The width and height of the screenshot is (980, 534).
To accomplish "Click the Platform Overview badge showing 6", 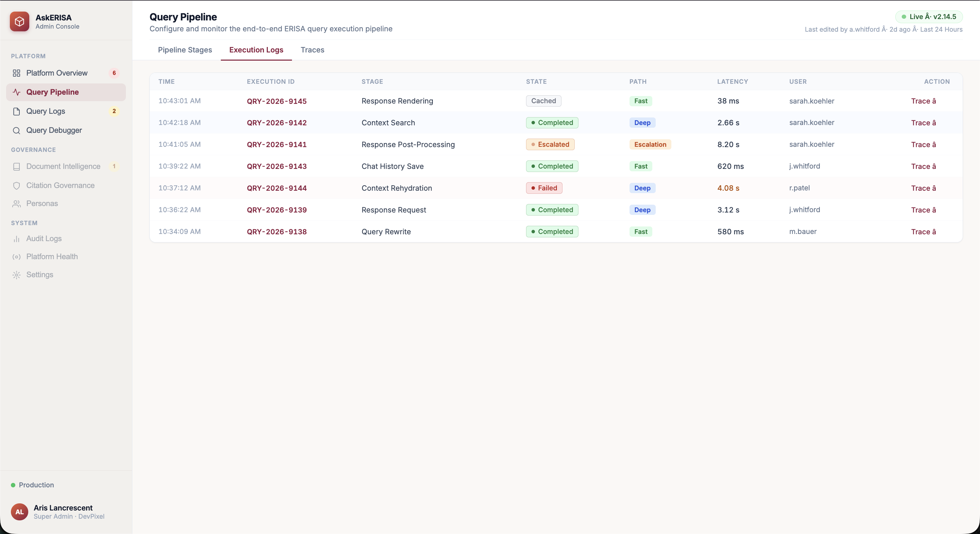I will tap(114, 73).
